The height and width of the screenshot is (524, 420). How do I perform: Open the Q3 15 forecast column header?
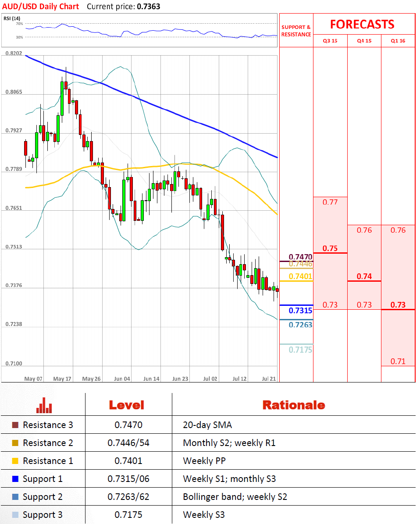tap(330, 41)
